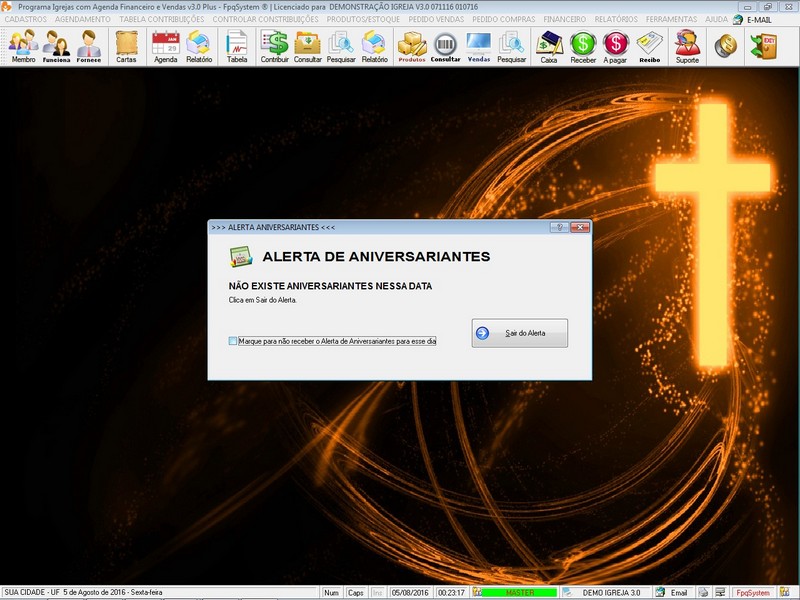Click the Contribuir dollar icon
800x600 pixels.
click(274, 46)
